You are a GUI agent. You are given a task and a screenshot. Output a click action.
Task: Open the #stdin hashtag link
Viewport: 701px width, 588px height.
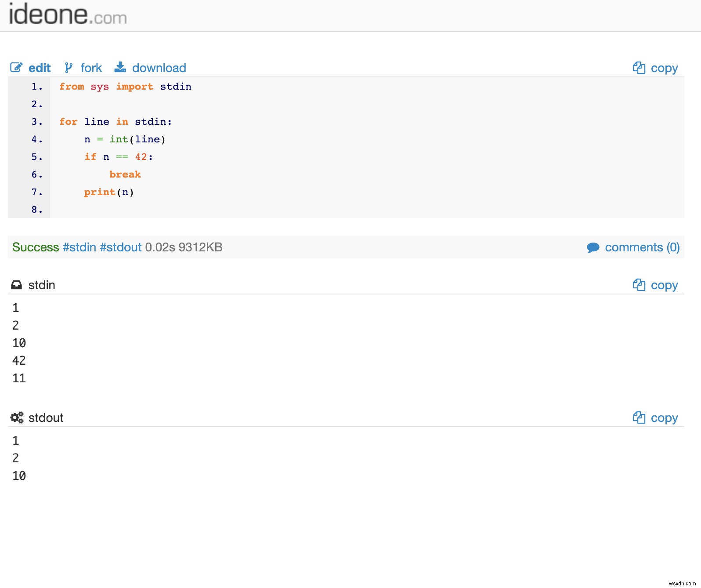(x=79, y=247)
